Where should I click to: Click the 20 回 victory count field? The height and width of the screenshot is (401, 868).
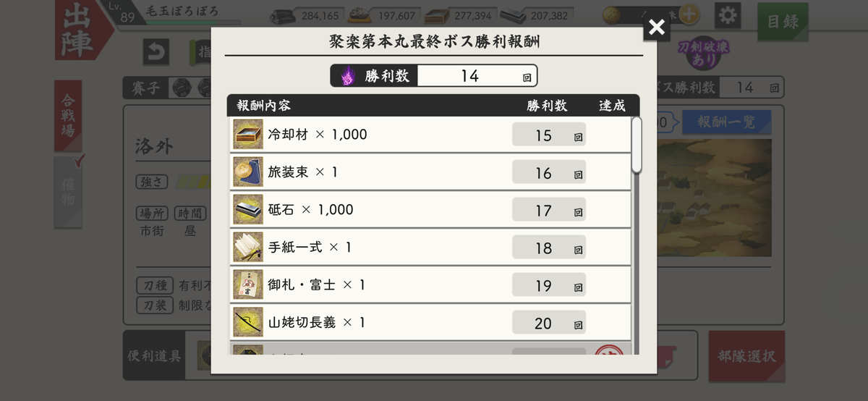click(x=549, y=323)
